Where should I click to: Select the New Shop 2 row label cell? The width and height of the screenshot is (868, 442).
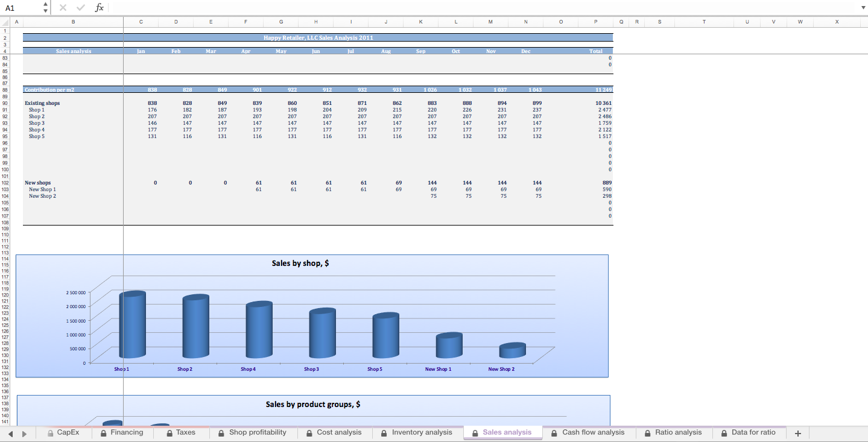tap(74, 196)
